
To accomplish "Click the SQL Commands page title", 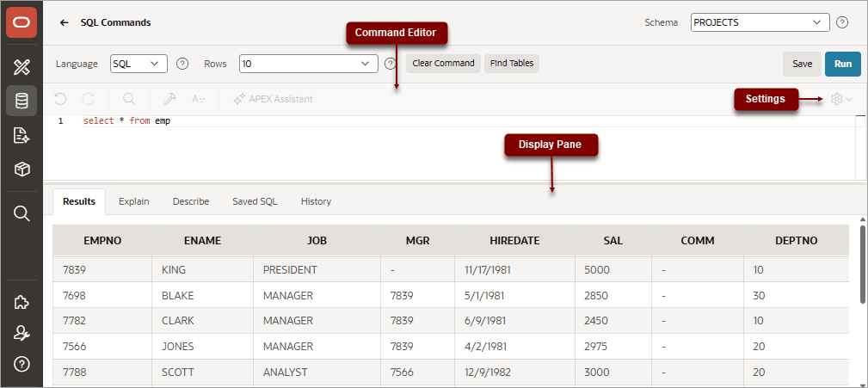I will tap(115, 22).
